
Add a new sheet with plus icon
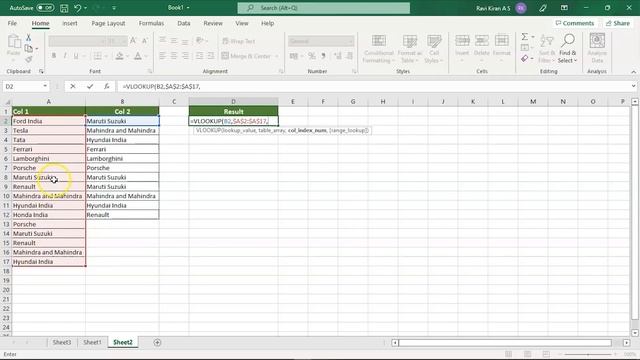click(x=157, y=342)
